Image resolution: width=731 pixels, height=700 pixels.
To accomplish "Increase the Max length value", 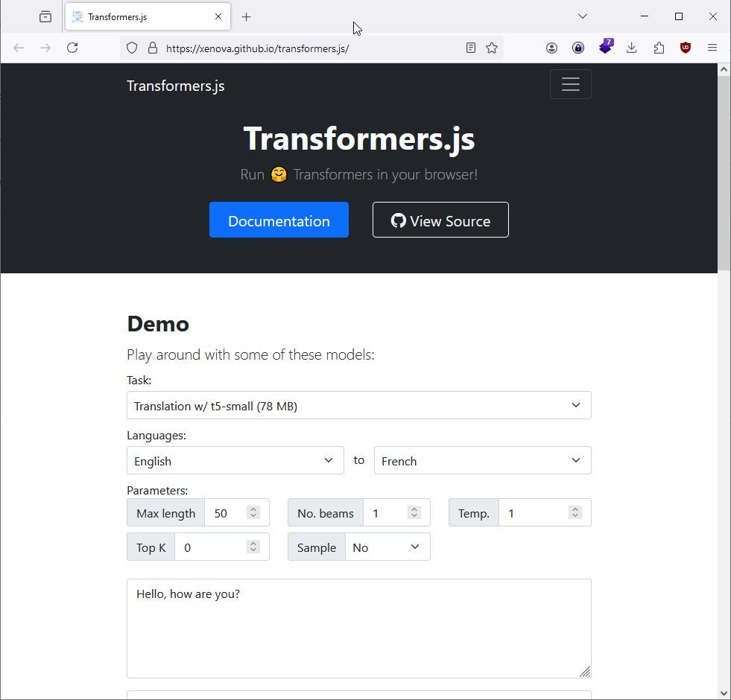I will [x=253, y=509].
